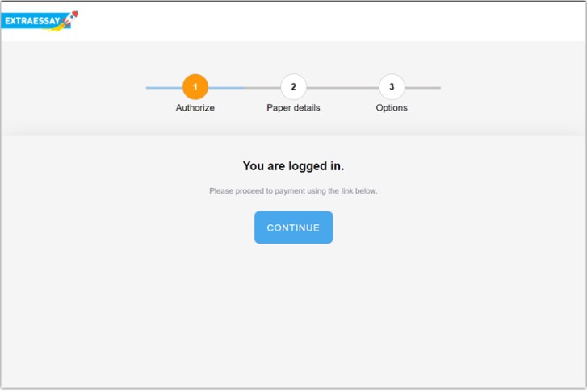Jump to step 3 circle
The height and width of the screenshot is (392, 587).
click(x=392, y=87)
